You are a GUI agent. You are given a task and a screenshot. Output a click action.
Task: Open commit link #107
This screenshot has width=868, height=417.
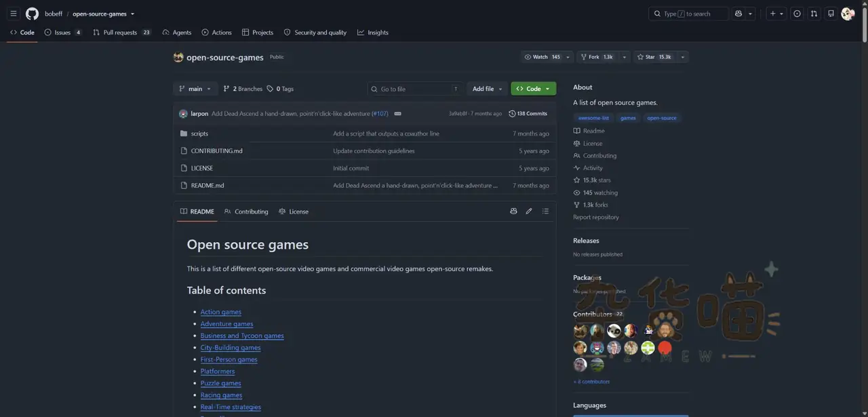(380, 114)
